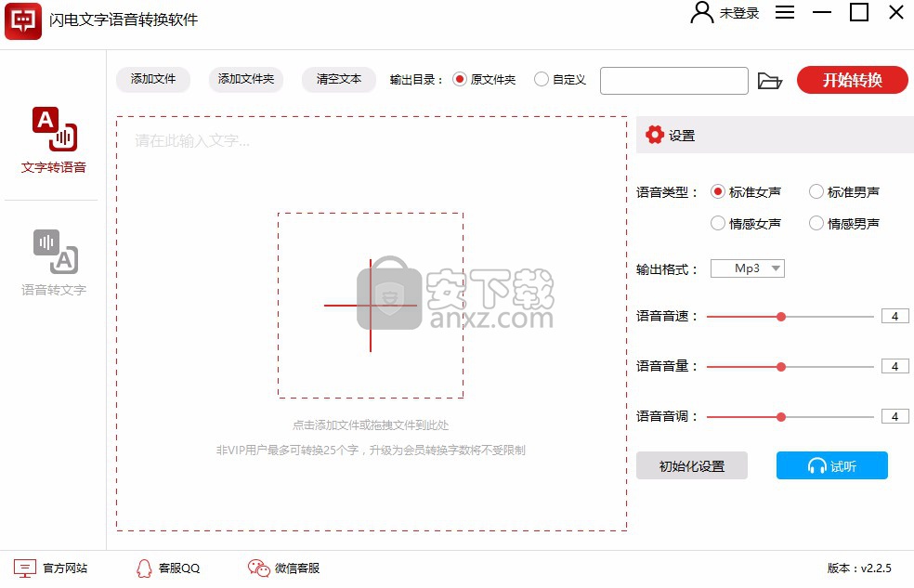
Task: Click the red plus to add a file
Action: tap(370, 306)
